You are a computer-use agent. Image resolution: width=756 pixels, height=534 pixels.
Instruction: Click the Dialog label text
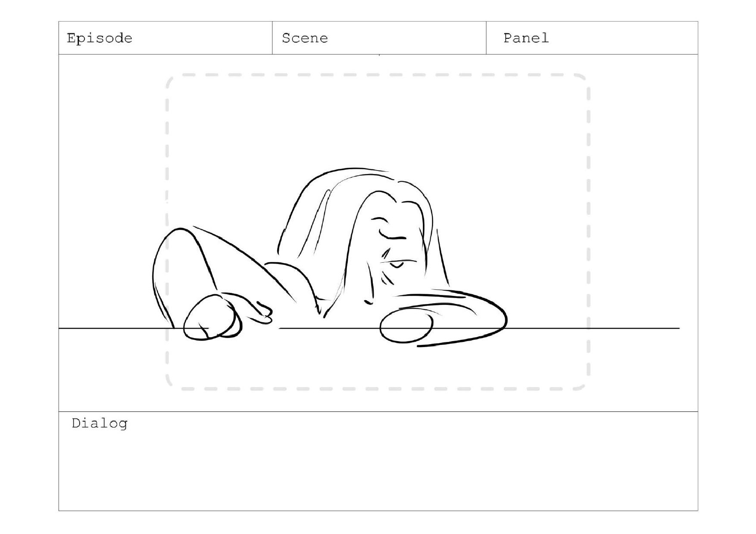tap(100, 424)
